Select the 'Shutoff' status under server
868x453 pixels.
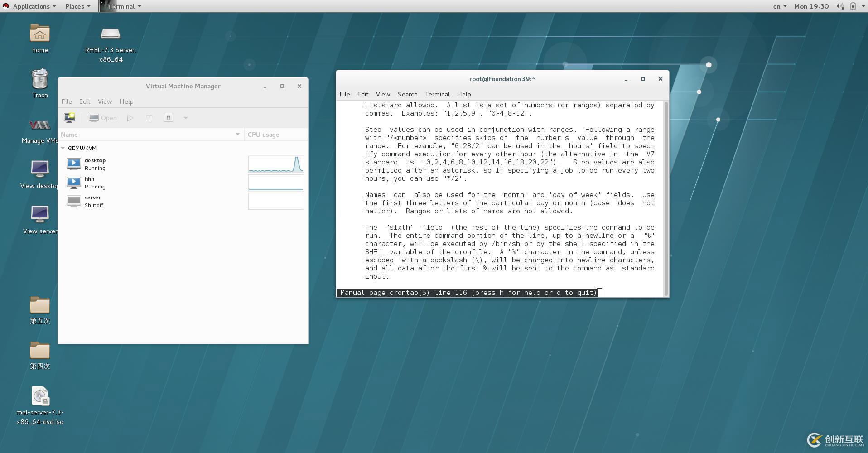pos(94,205)
